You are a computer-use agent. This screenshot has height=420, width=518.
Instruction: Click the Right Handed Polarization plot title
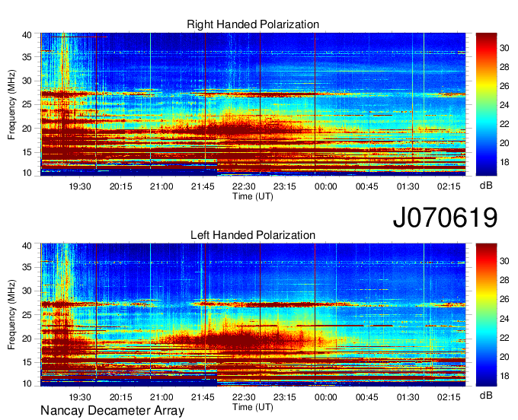(x=253, y=24)
